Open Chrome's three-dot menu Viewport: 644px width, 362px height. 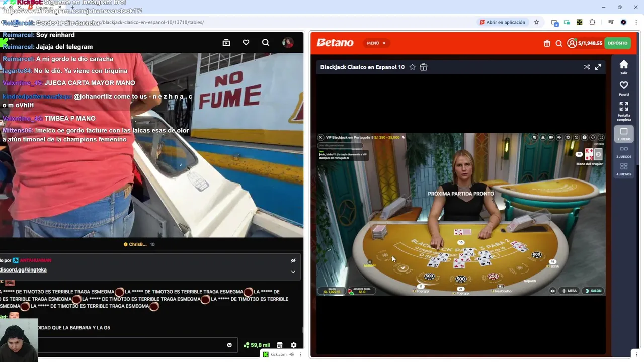click(x=636, y=22)
